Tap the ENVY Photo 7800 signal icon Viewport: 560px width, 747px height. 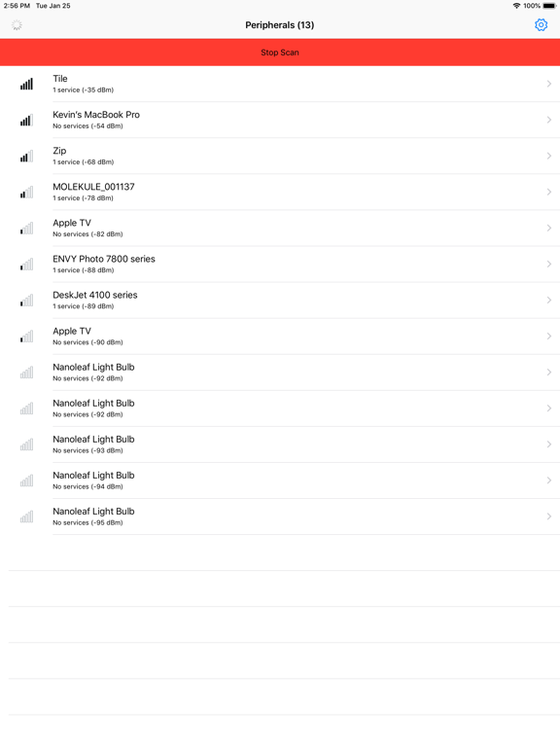(x=26, y=265)
